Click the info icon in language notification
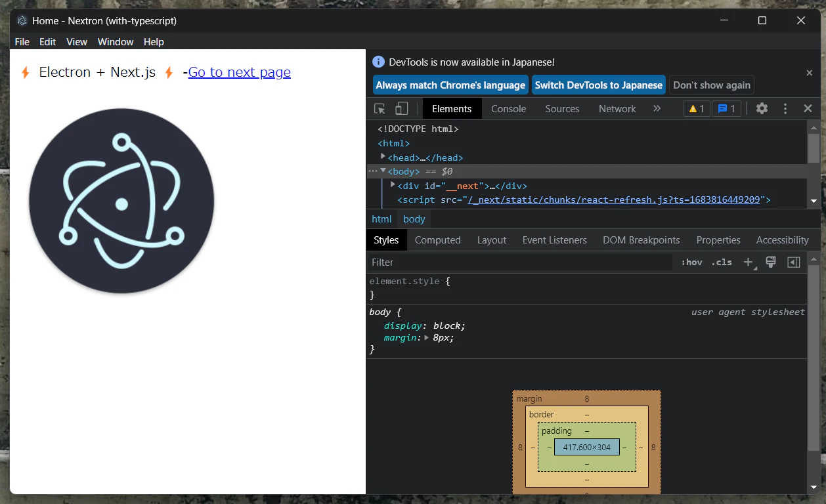 click(x=378, y=62)
